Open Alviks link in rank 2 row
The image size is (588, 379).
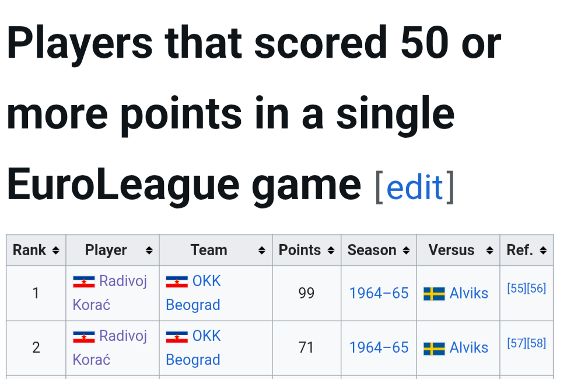469,347
